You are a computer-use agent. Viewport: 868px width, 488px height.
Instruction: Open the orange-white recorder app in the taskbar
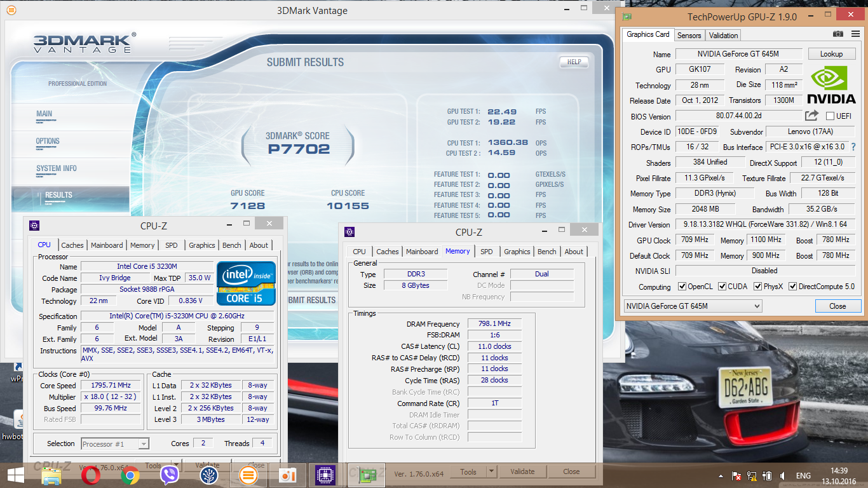point(288,475)
